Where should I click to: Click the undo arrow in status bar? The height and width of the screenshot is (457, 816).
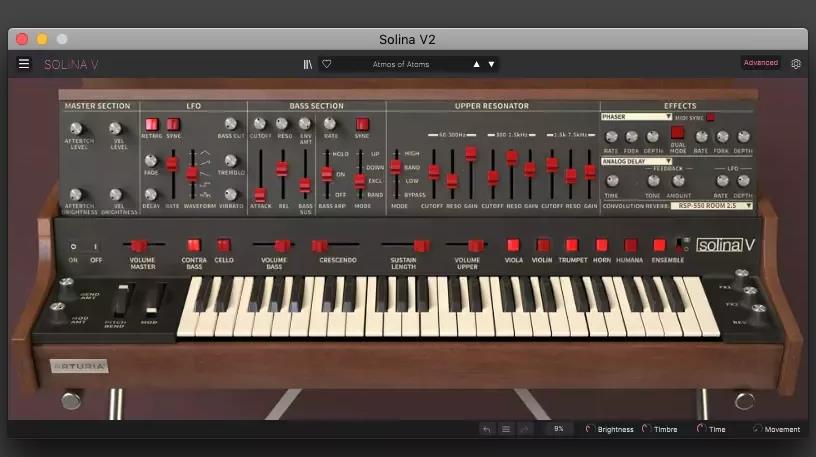pos(487,429)
